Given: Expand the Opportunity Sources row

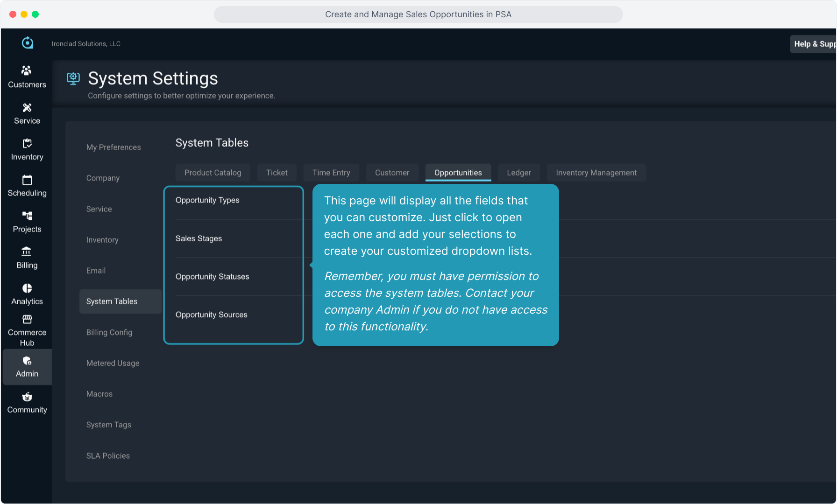Looking at the screenshot, I should pos(211,315).
